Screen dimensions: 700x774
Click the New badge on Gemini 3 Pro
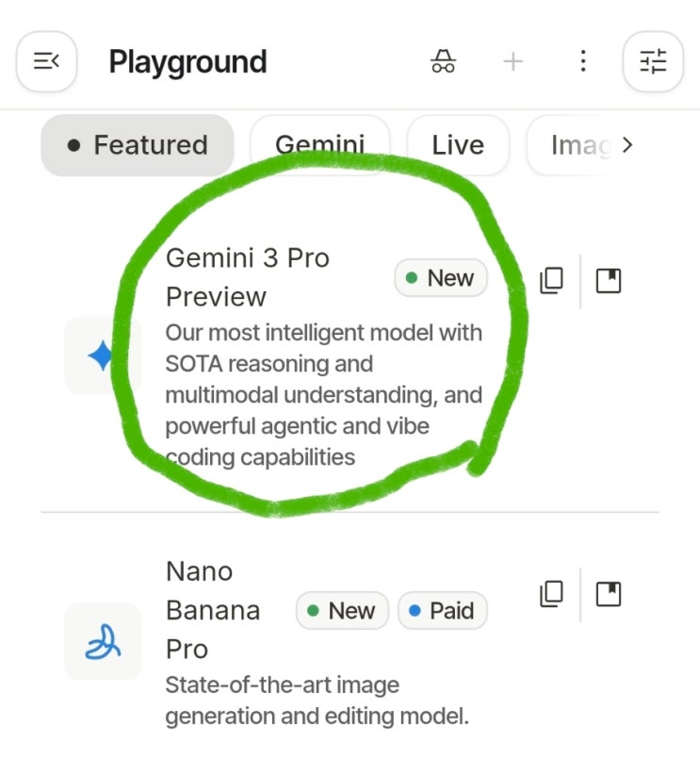pyautogui.click(x=441, y=278)
